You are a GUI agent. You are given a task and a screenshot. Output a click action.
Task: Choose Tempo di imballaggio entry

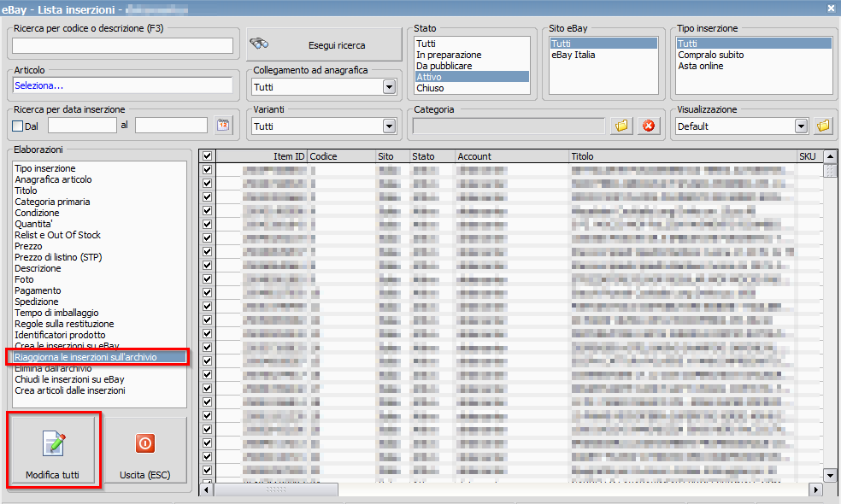(x=56, y=313)
